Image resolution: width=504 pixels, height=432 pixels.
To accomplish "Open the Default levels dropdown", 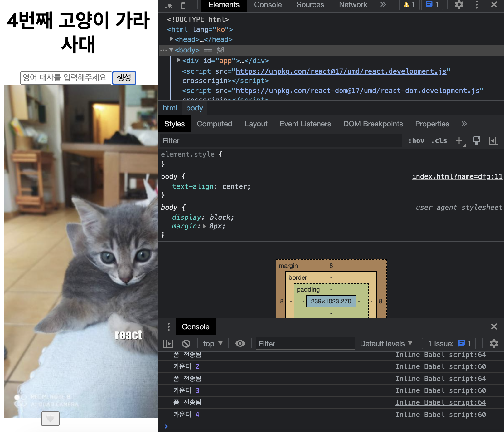I will pyautogui.click(x=386, y=344).
